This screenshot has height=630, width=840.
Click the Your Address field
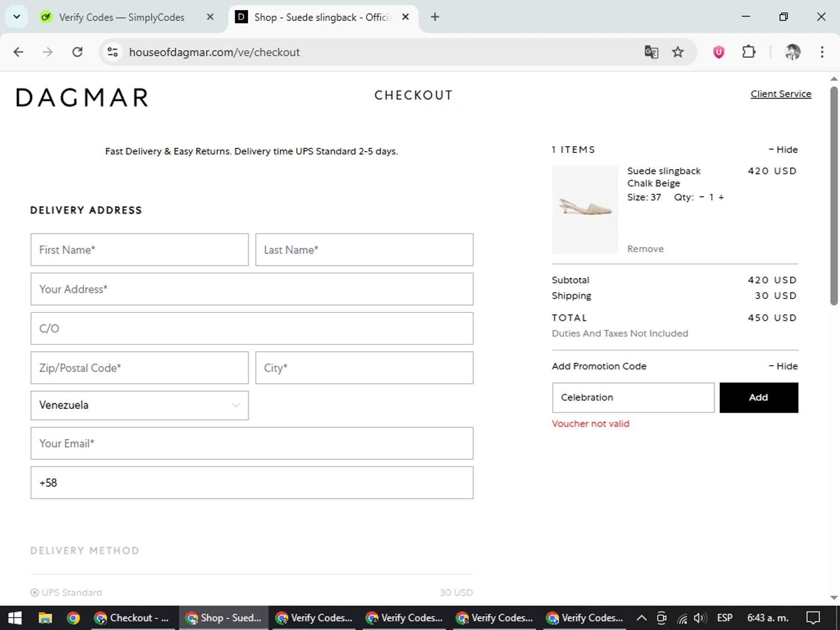point(252,289)
